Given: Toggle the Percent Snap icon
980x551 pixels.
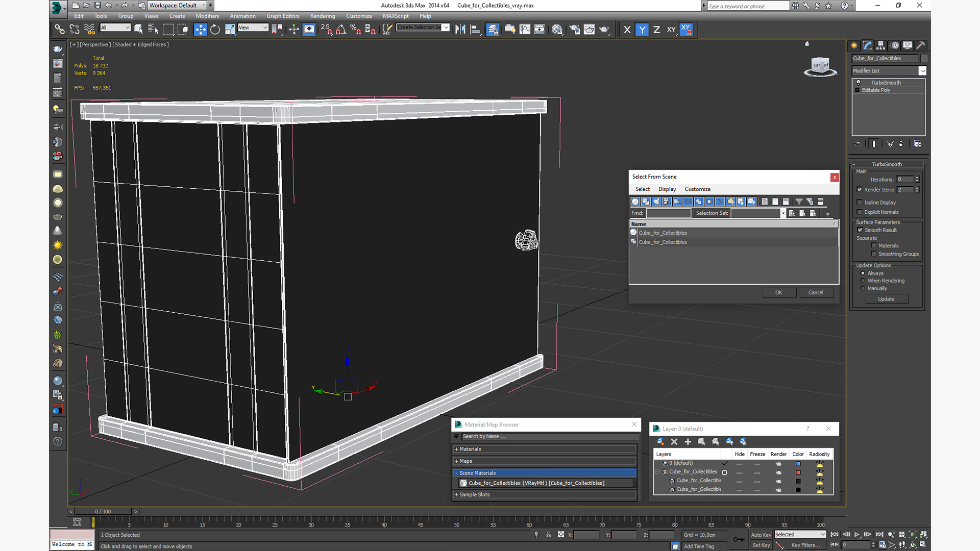Looking at the screenshot, I should 355,30.
